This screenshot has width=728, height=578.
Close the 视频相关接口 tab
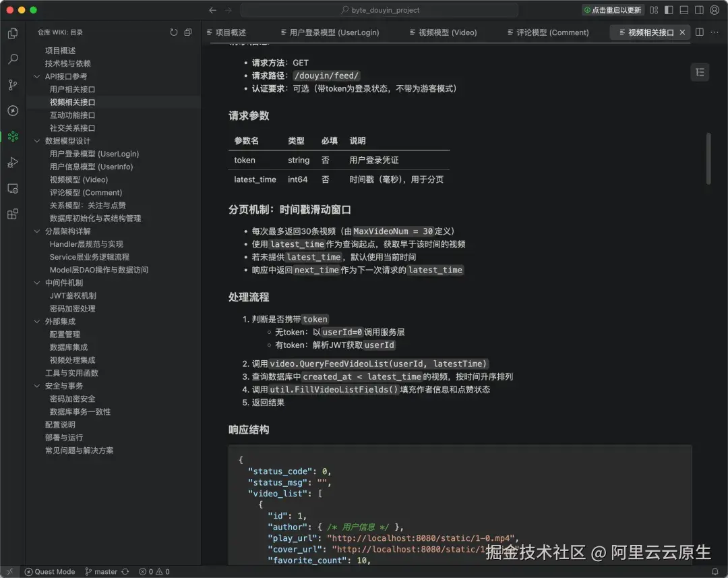click(682, 32)
